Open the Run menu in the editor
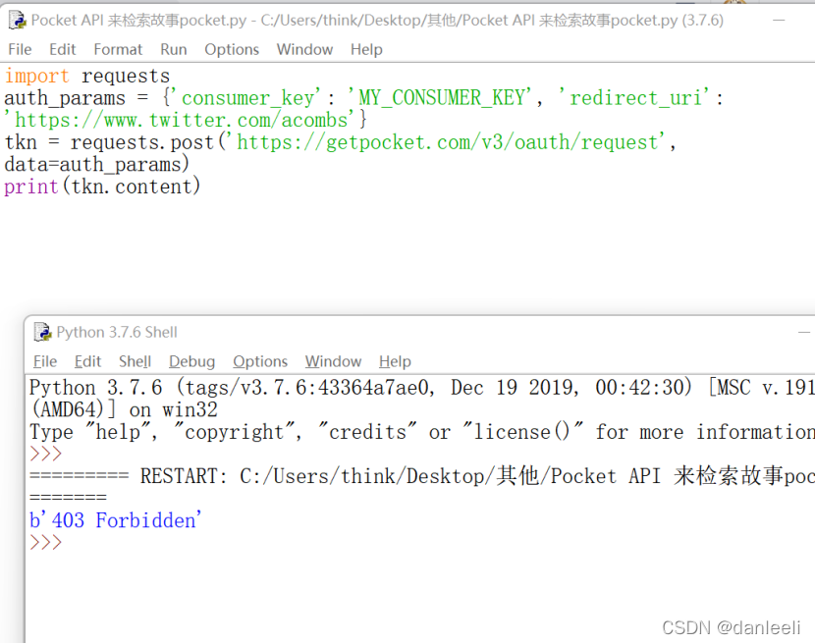Viewport: 815px width, 644px height. point(173,49)
